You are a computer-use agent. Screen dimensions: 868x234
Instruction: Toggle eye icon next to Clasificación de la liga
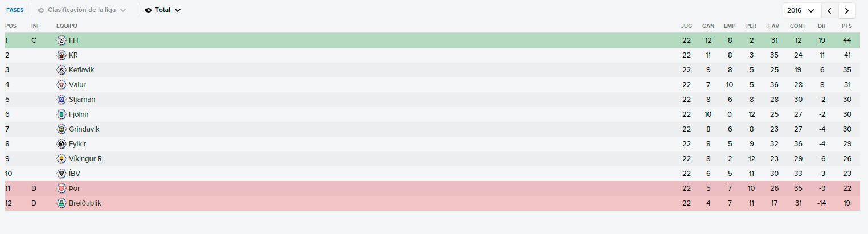[x=41, y=10]
